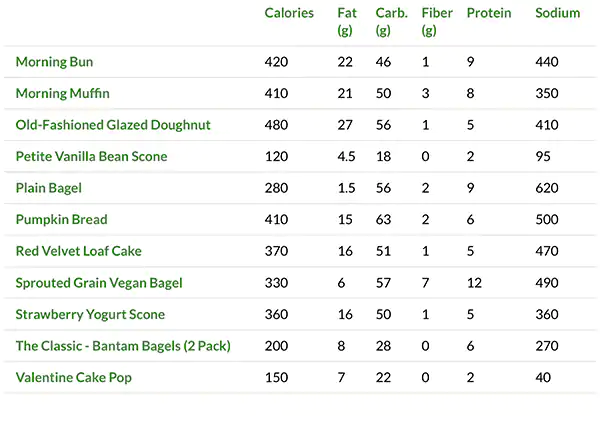This screenshot has height=447, width=600.
Task: Select the Carb. (g) column header
Action: [390, 22]
